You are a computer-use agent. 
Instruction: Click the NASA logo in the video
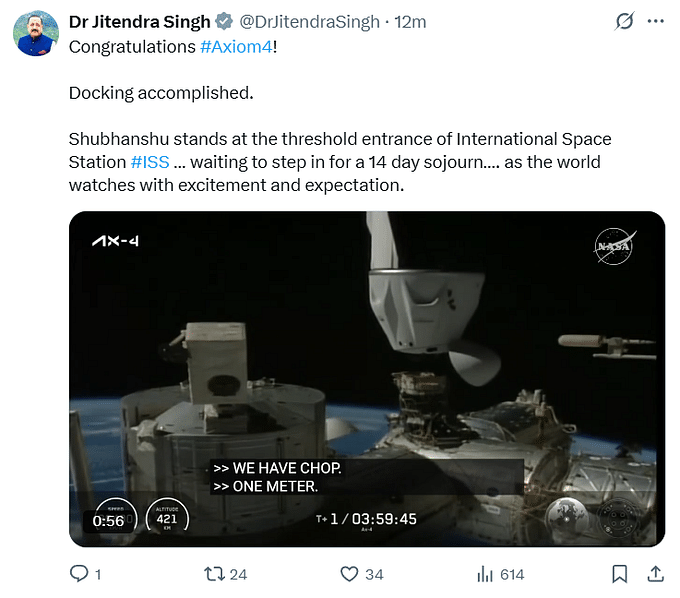pyautogui.click(x=615, y=246)
